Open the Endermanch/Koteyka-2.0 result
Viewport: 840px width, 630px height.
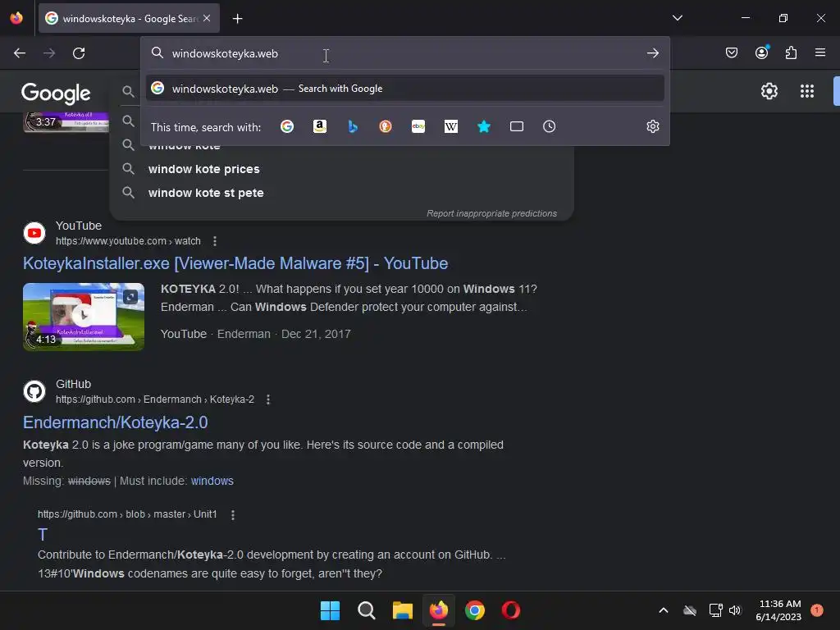(x=115, y=422)
